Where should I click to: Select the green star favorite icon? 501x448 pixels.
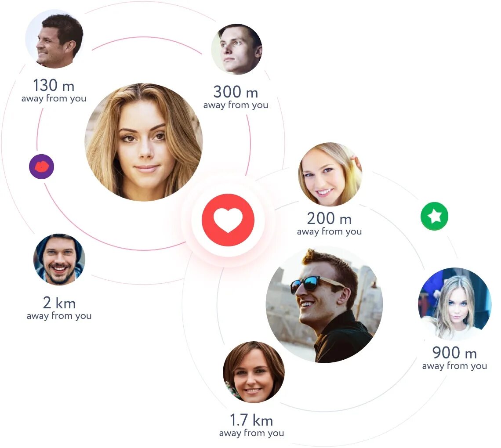click(x=434, y=216)
